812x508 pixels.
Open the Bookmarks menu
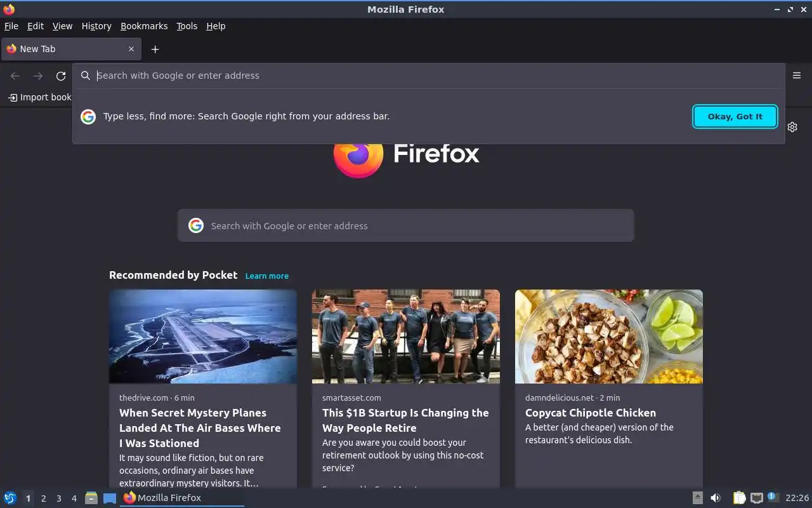pyautogui.click(x=144, y=26)
